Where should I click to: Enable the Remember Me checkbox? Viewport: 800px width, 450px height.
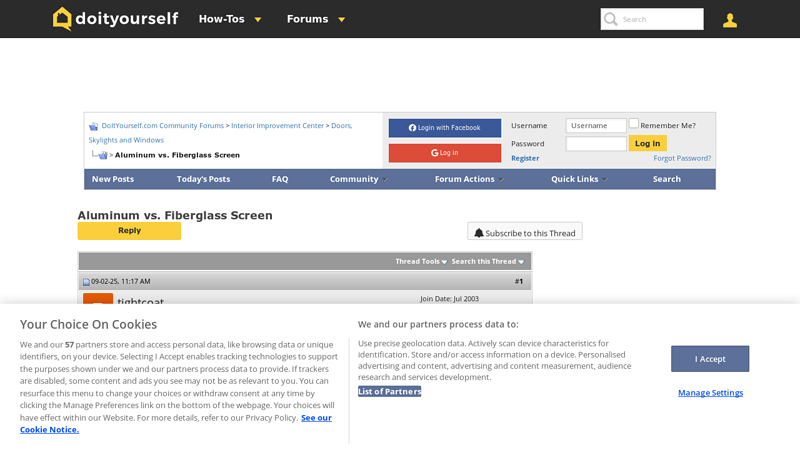pyautogui.click(x=634, y=125)
